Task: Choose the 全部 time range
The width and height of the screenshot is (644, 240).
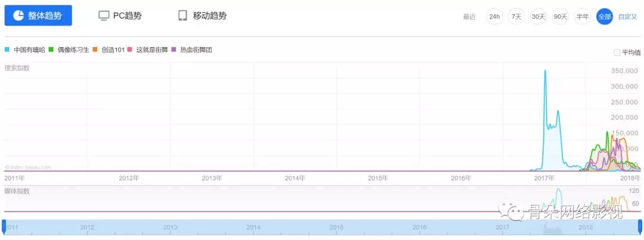Action: coord(605,17)
